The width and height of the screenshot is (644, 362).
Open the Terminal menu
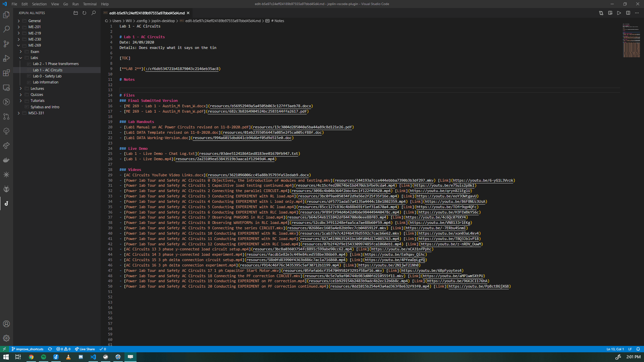tap(90, 4)
